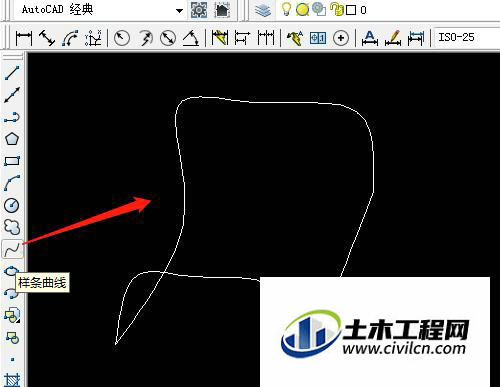
Task: Select the Ellipse tool
Action: [x=11, y=271]
